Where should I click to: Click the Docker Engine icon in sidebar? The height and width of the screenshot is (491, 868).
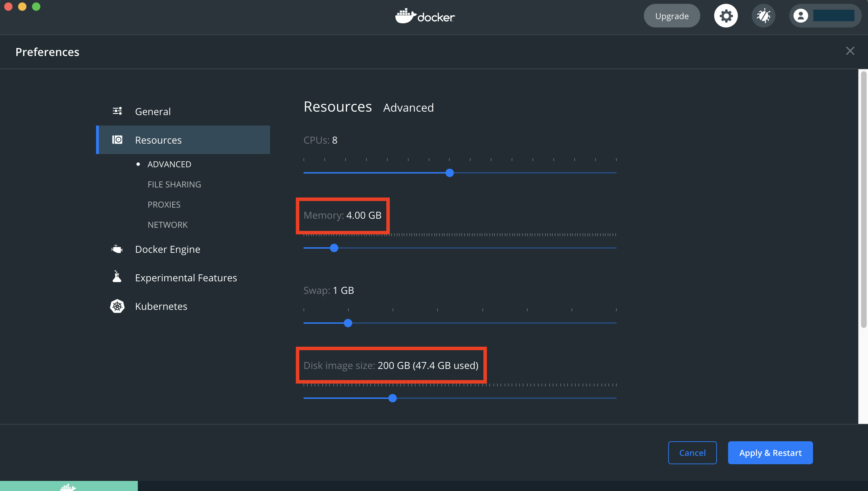pos(117,249)
